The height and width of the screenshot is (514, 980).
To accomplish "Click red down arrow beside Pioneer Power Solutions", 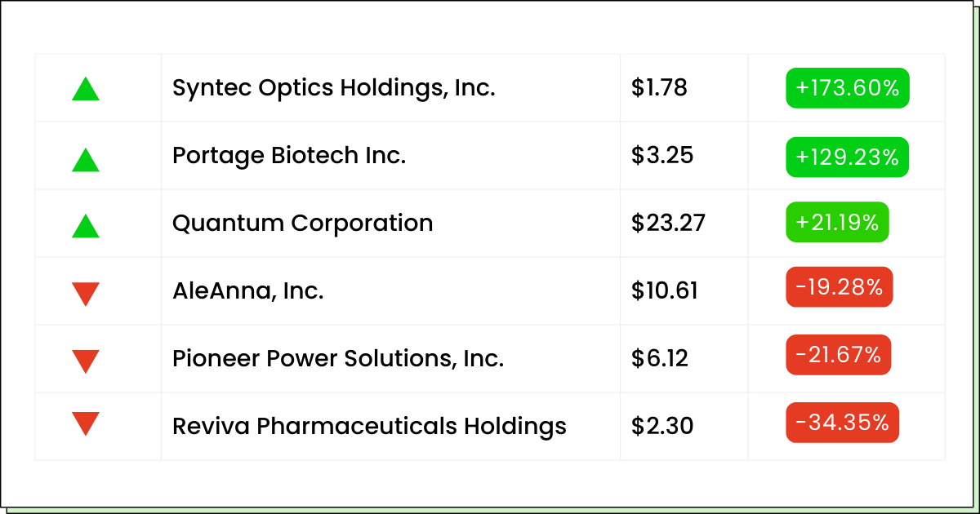I will (x=86, y=361).
